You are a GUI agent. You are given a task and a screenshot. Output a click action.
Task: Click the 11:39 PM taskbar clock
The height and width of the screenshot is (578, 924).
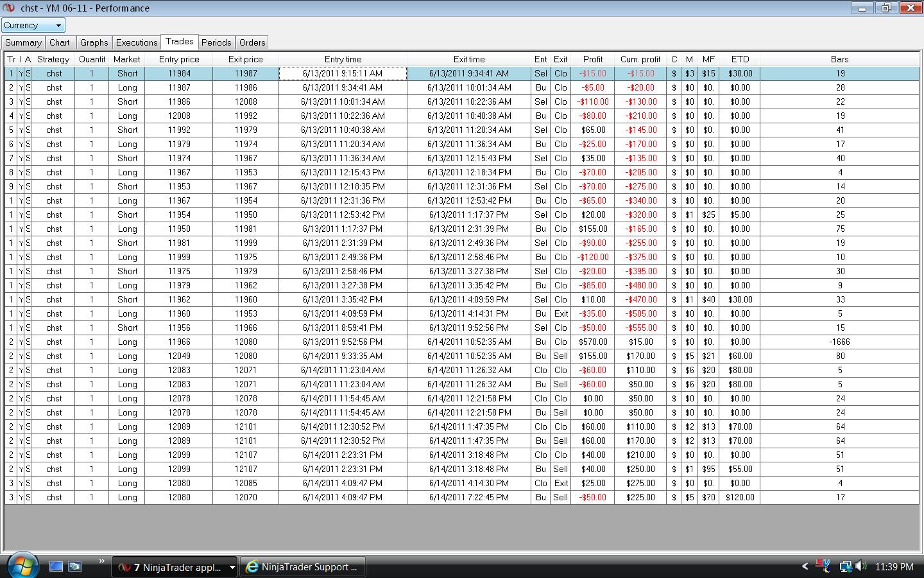tap(894, 567)
